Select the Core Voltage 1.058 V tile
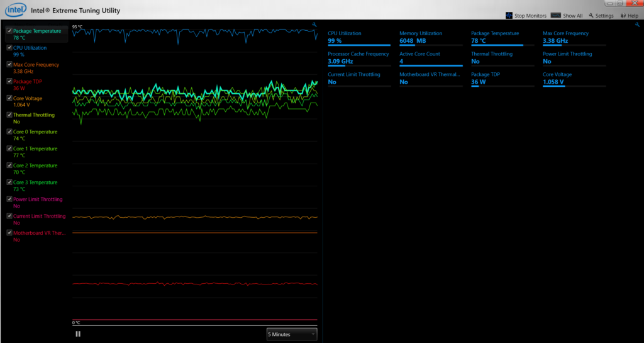Viewport: 644px width, 343px height. [574, 79]
